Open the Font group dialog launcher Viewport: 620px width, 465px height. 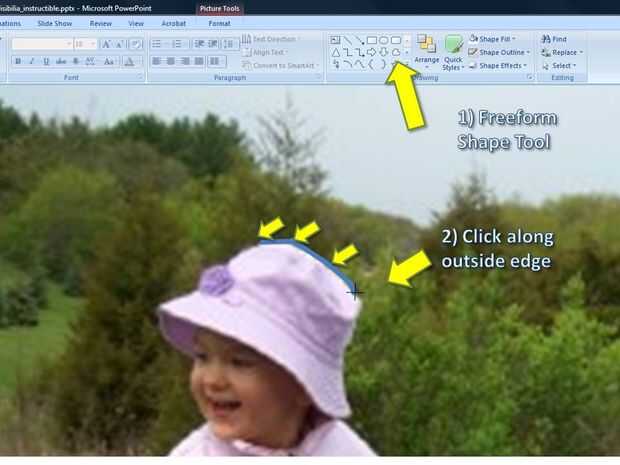tap(140, 78)
